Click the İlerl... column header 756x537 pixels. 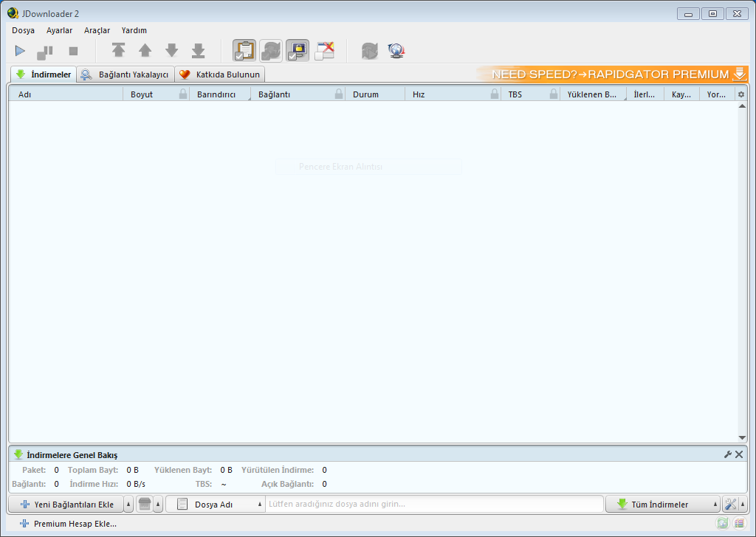tap(645, 94)
